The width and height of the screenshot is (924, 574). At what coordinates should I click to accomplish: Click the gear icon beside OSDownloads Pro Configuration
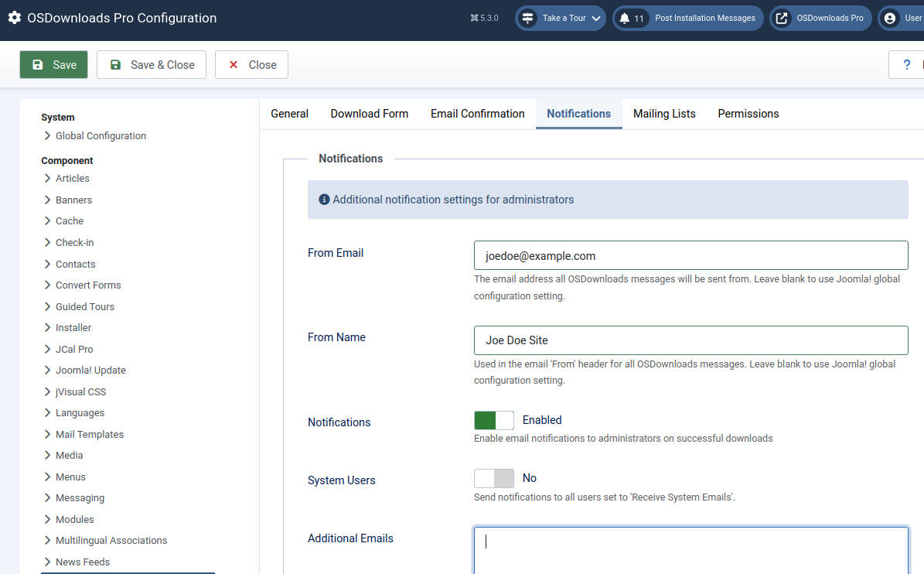(15, 18)
